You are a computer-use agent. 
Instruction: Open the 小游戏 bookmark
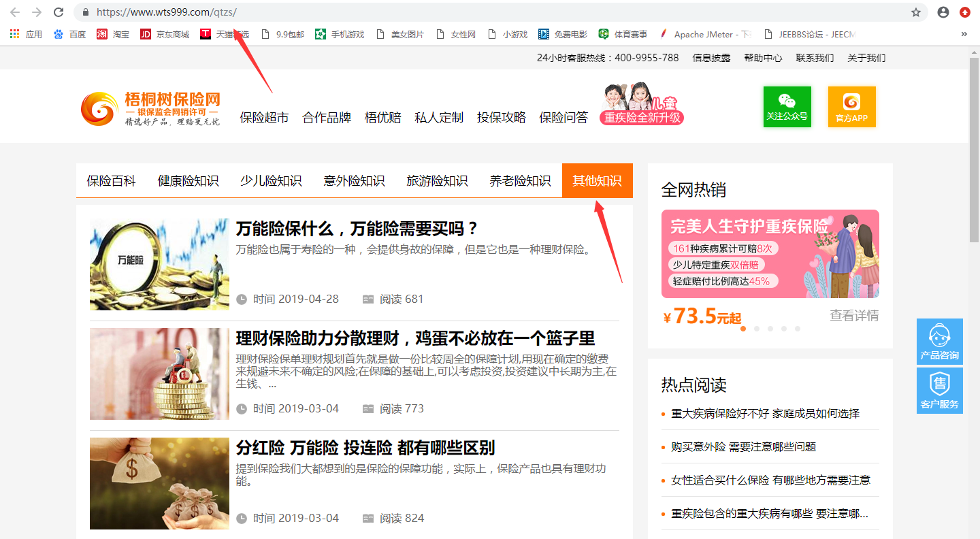(x=507, y=34)
